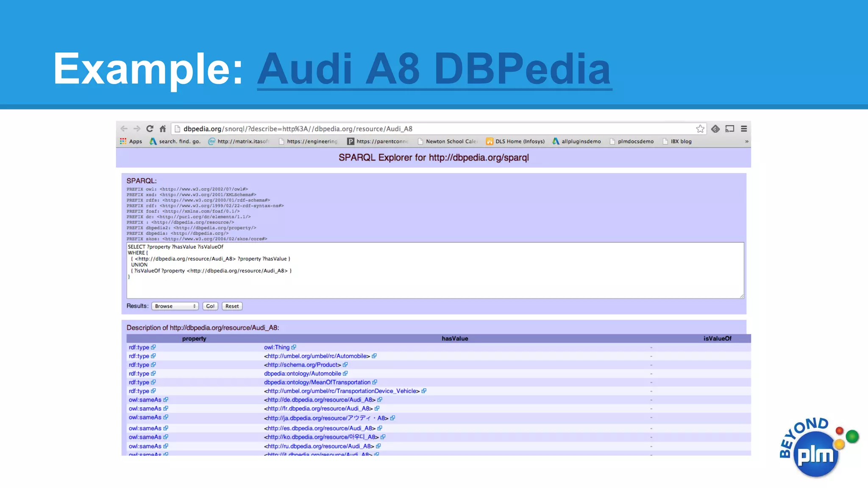
Task: Open the https://engineering bookmark
Action: click(x=308, y=141)
